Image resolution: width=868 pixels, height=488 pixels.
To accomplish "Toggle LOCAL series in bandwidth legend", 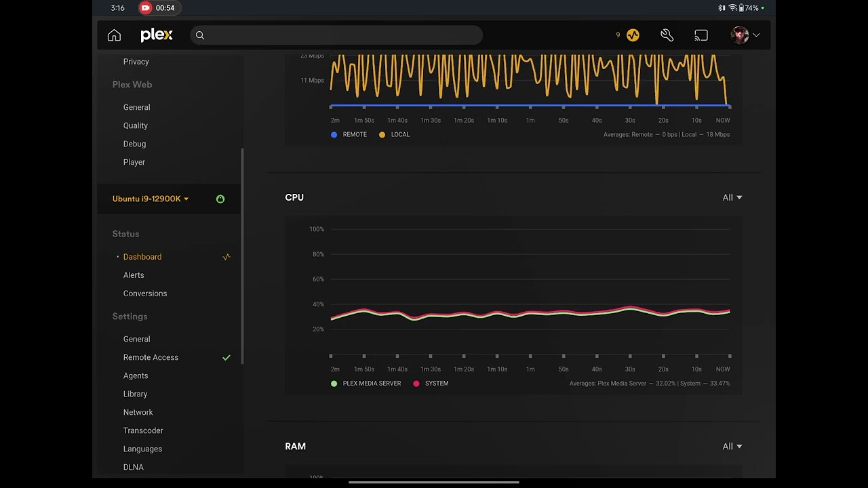I will 394,134.
